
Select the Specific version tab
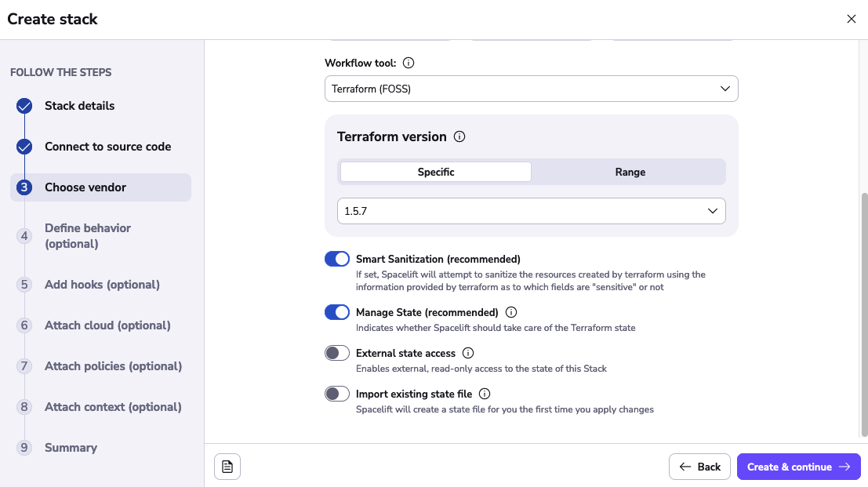point(436,172)
